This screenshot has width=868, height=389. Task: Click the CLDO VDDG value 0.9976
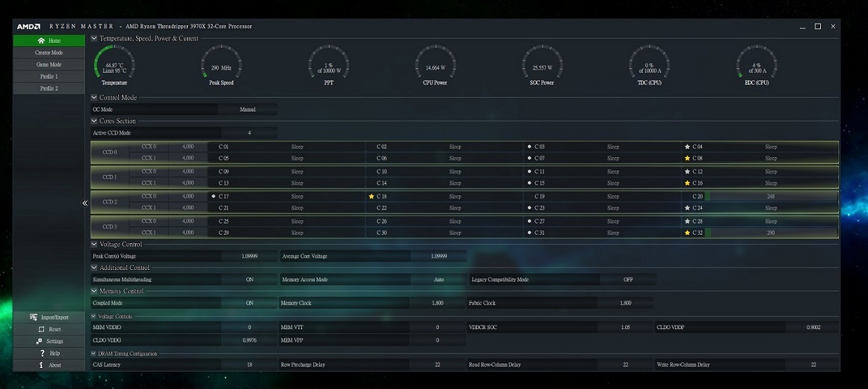[249, 340]
